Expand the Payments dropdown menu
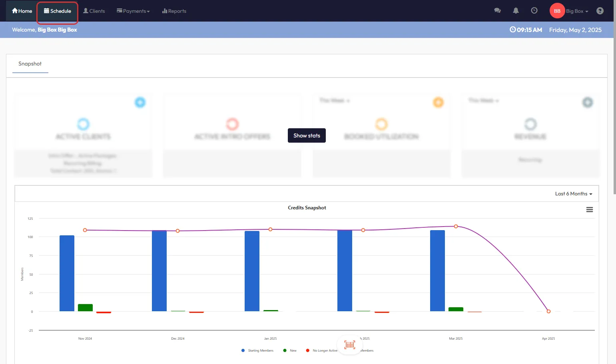Image resolution: width=616 pixels, height=364 pixels. coord(133,11)
